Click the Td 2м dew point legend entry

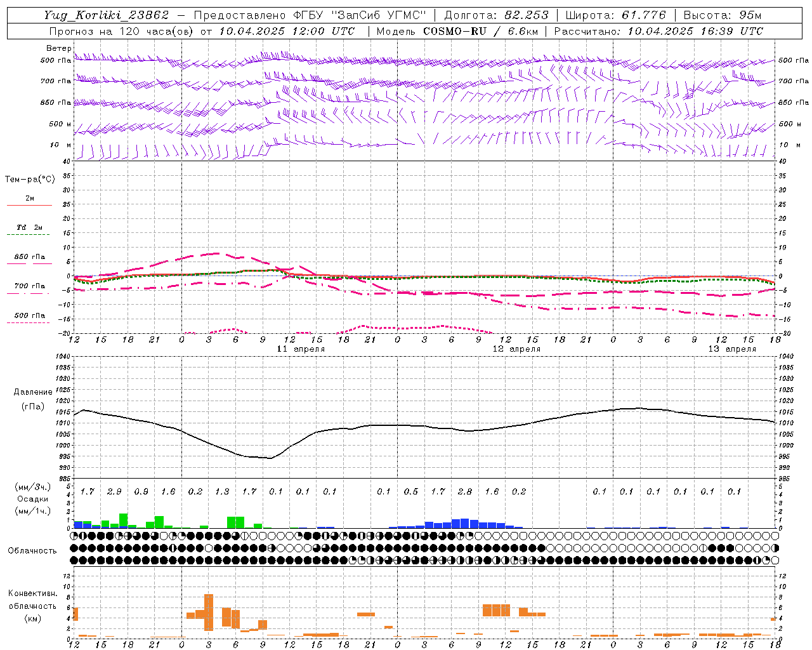[30, 227]
